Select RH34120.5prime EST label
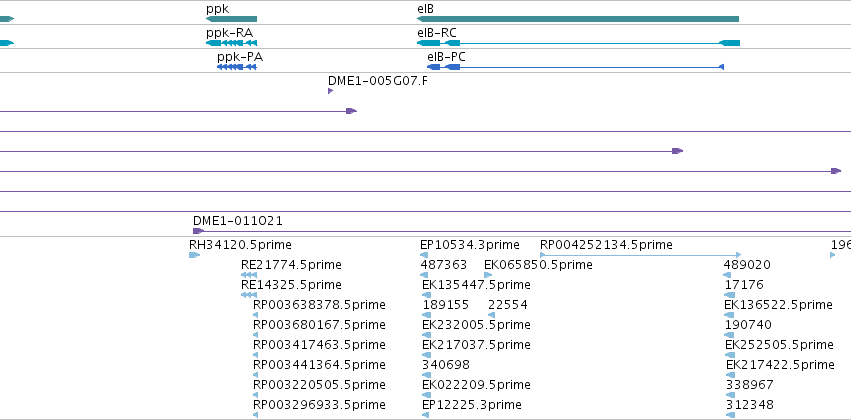Screen dimensions: 851x420 [240, 245]
